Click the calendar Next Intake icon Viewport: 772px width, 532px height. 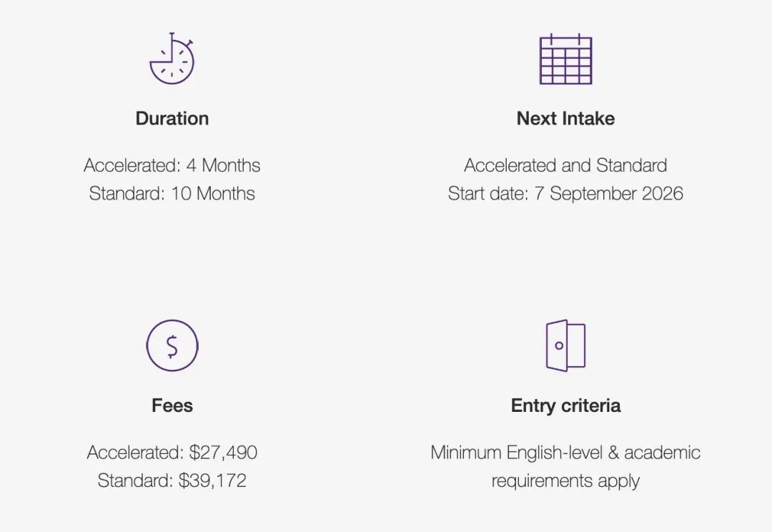[x=565, y=59]
